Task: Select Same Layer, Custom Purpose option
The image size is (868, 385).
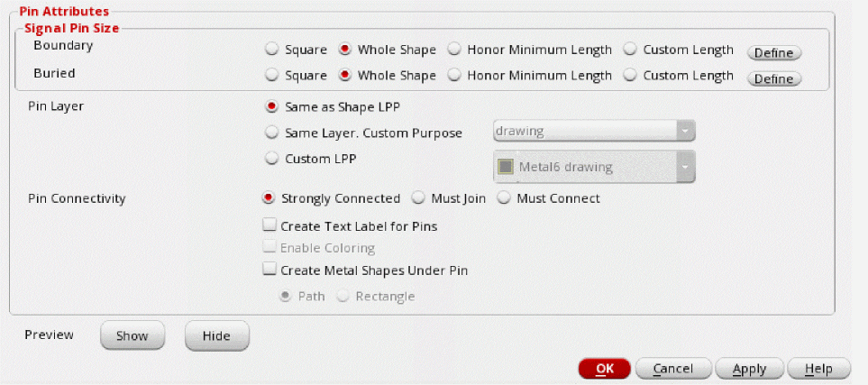Action: 271,133
